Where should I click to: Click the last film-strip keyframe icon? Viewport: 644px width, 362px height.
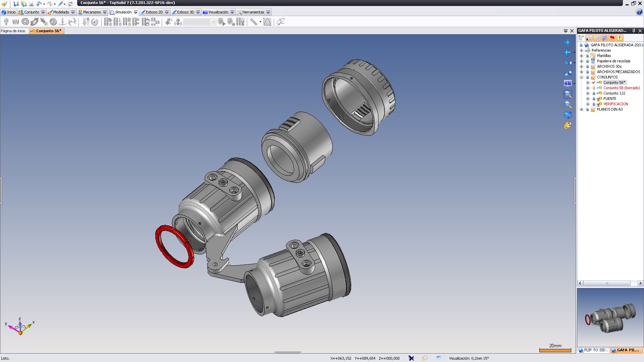tap(155, 22)
